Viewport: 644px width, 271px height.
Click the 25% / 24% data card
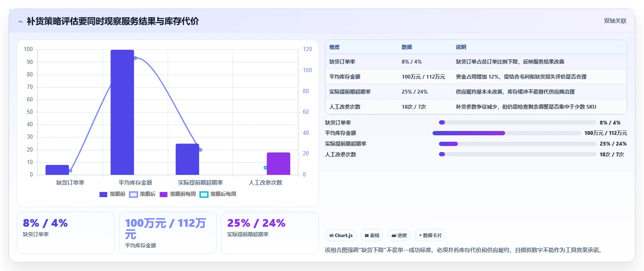270,232
